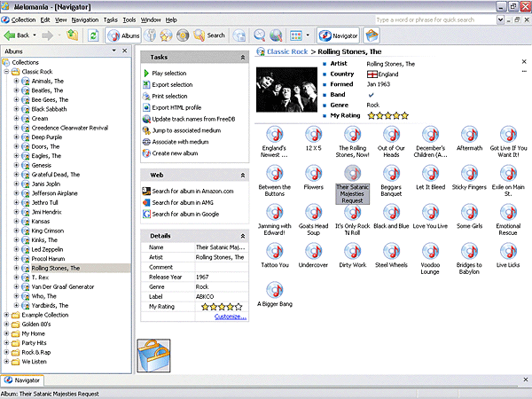Click the Customize... link in Details
Screen dimensions: 532x399
click(230, 317)
